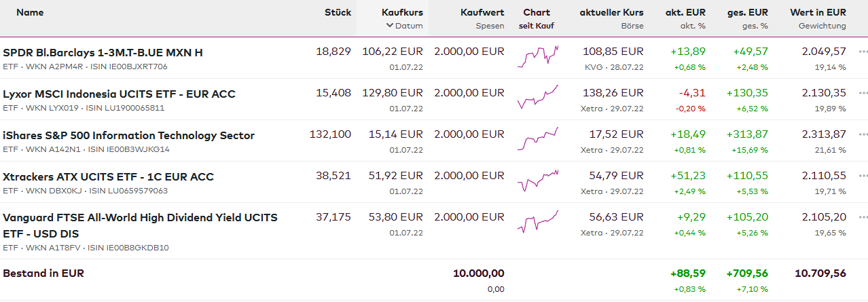Toggle sort order via Datum chevron
Screen dimensions: 868x302
[390, 26]
